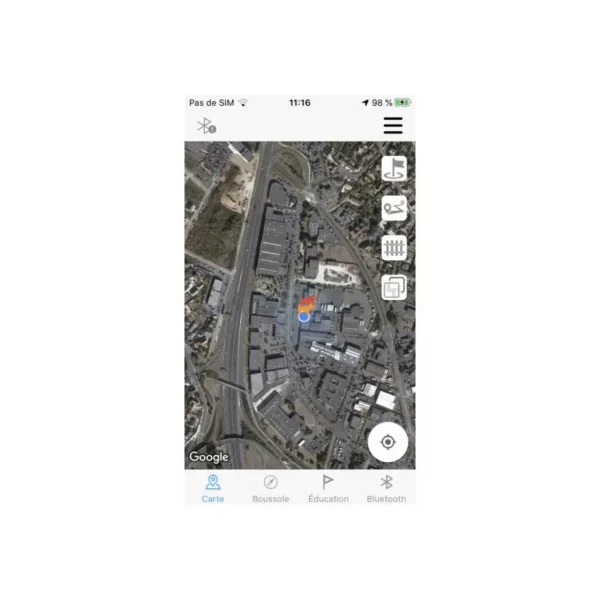This screenshot has width=600, height=600.
Task: Select the orange marker on the map
Action: pyautogui.click(x=305, y=307)
